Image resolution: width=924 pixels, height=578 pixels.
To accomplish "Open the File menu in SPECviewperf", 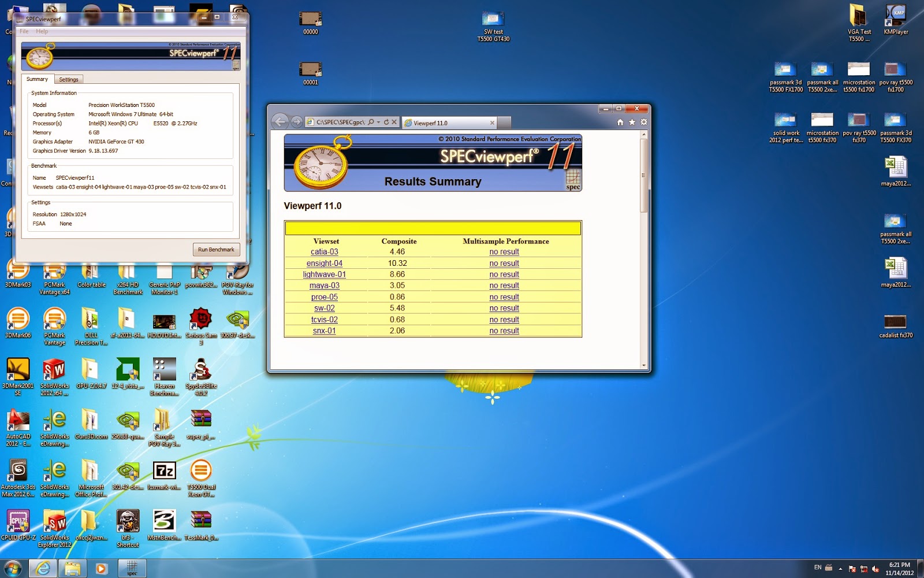I will coord(24,31).
